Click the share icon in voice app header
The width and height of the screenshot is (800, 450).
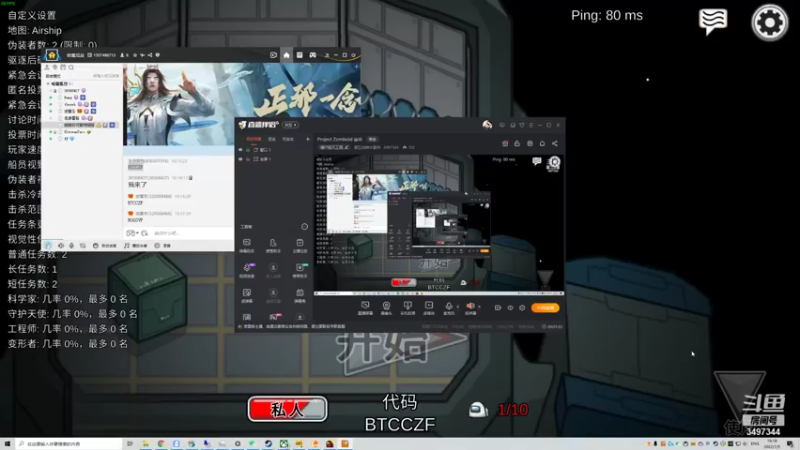click(x=149, y=55)
